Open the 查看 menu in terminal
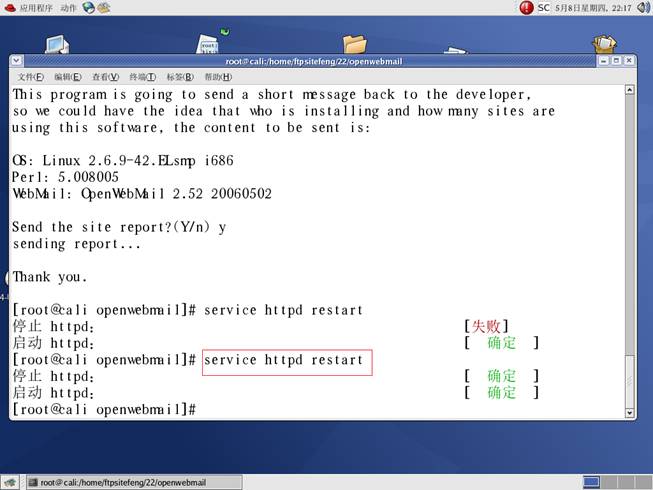653x490 pixels. [x=105, y=77]
